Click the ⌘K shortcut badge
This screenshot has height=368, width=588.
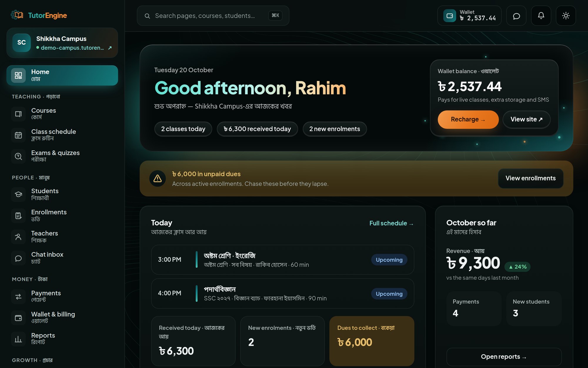[275, 16]
